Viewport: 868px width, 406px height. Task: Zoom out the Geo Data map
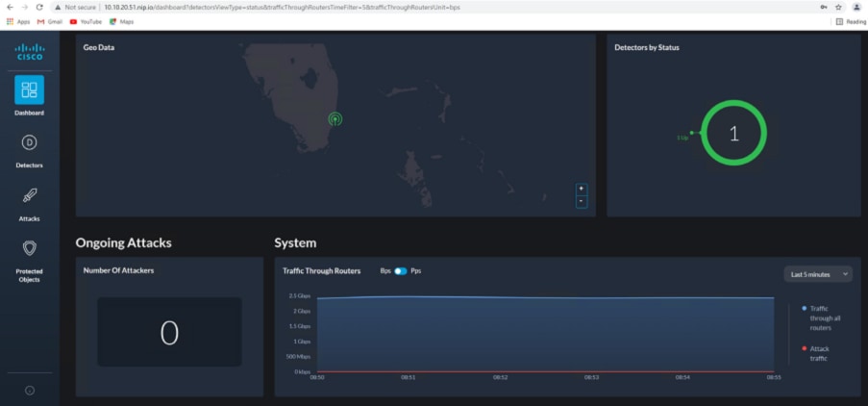(x=582, y=202)
